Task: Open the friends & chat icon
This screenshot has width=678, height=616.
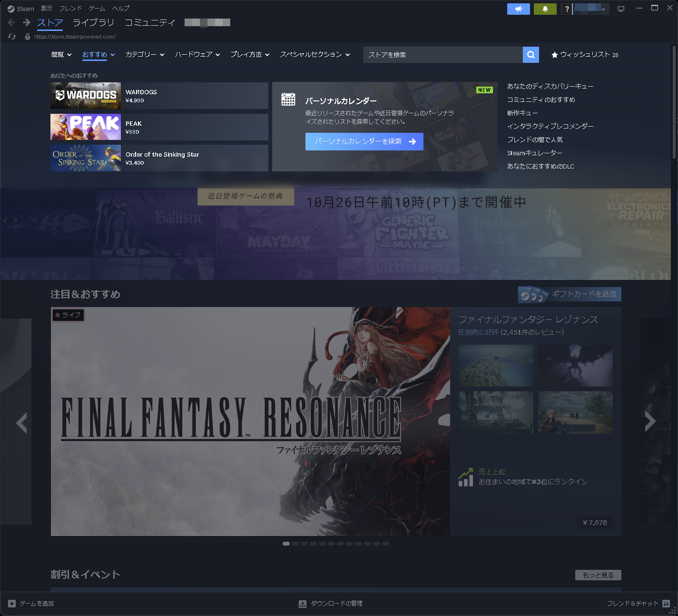Action: (666, 604)
